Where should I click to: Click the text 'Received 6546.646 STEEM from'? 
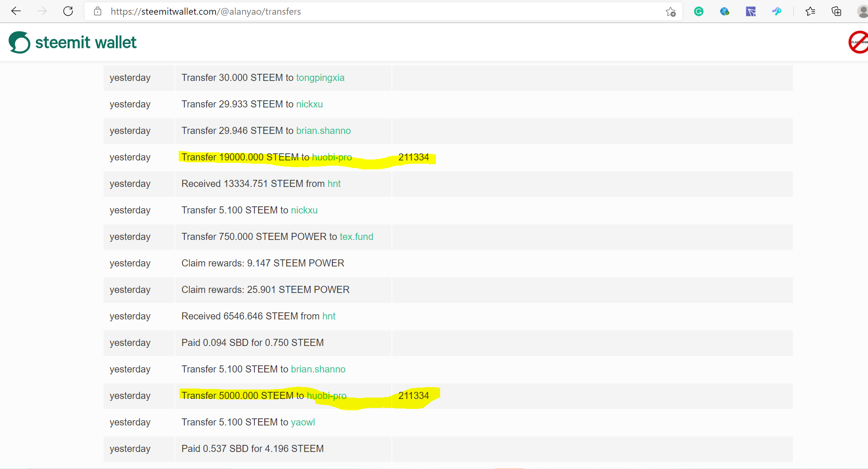click(251, 316)
